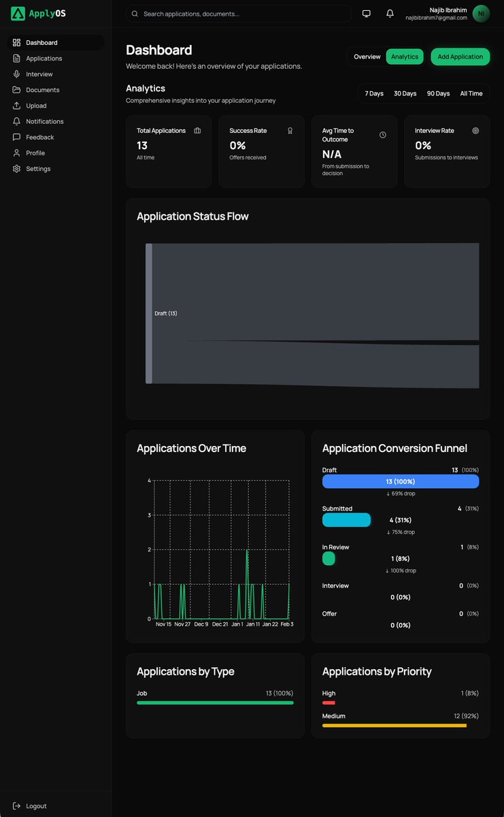Click the Settings gear icon in sidebar
Image resolution: width=504 pixels, height=817 pixels.
point(17,168)
